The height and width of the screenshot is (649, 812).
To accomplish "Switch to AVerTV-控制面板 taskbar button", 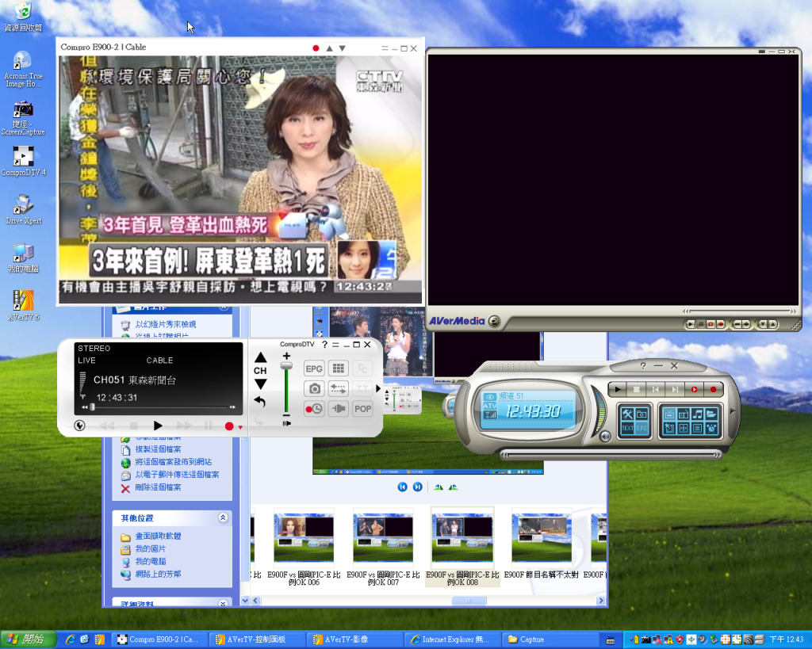I will [x=256, y=639].
